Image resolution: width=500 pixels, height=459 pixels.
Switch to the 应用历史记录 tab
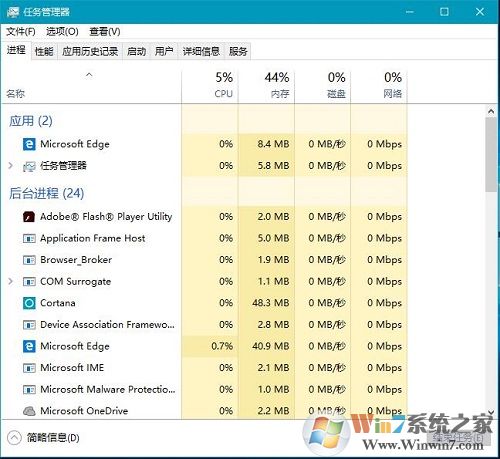tap(90, 51)
